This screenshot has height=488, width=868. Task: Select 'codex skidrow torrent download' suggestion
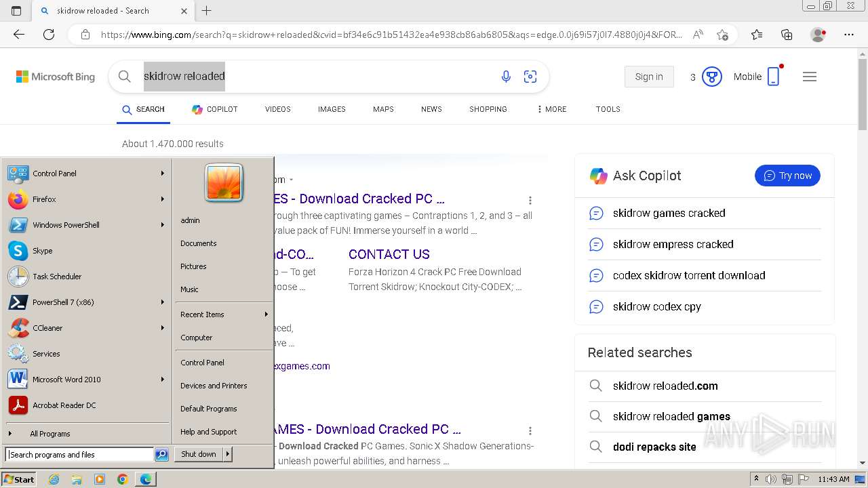coord(689,275)
